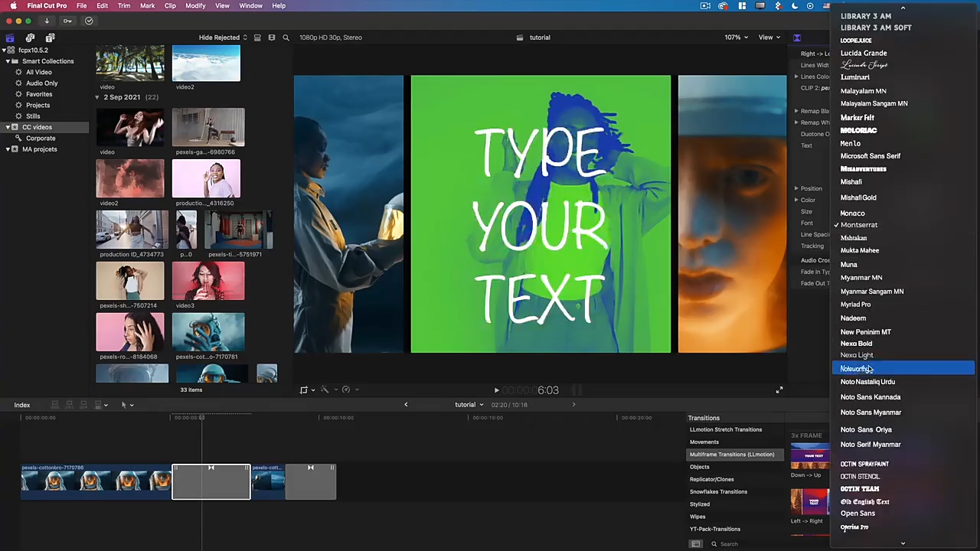Click the timeline Index button
The image size is (980, 551).
pyautogui.click(x=22, y=405)
